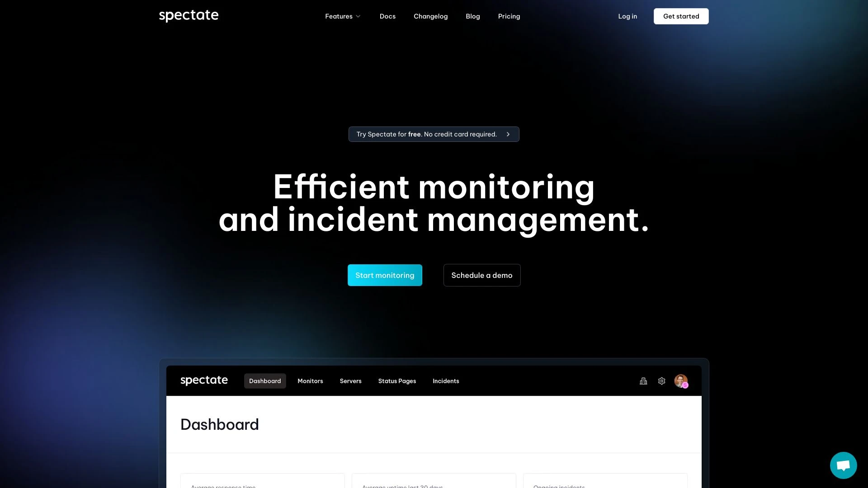The image size is (868, 488).
Task: Open the Pricing page
Action: 509,16
